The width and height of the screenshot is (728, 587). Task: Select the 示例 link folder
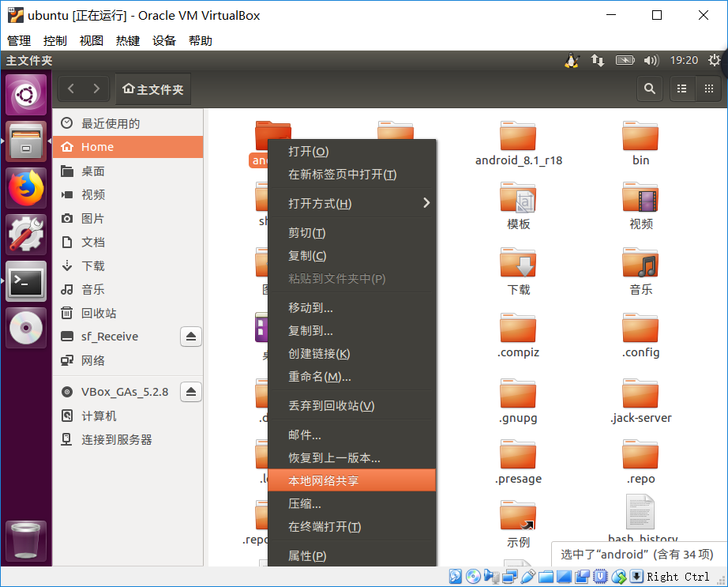click(x=518, y=525)
